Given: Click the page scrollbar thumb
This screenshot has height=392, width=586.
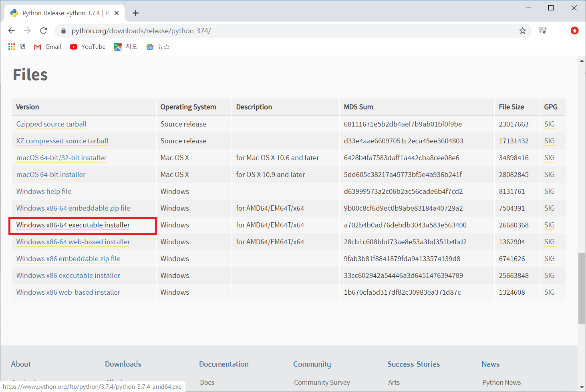Looking at the screenshot, I should click(582, 288).
